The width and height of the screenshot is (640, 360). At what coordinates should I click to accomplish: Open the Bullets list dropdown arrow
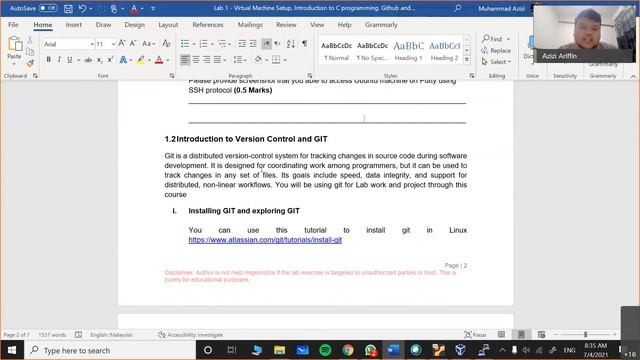(x=194, y=44)
